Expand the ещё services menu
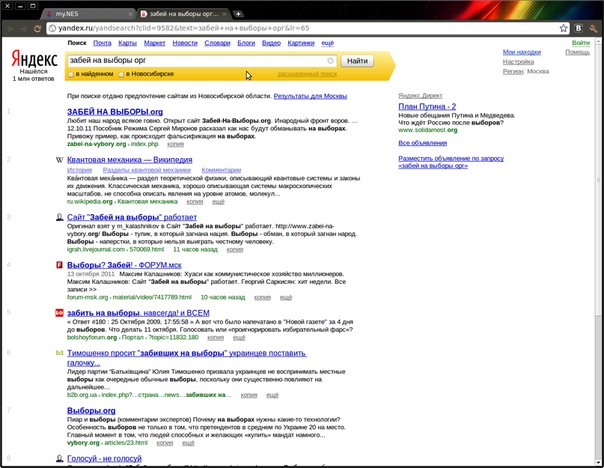The width and height of the screenshot is (604, 468). (327, 43)
